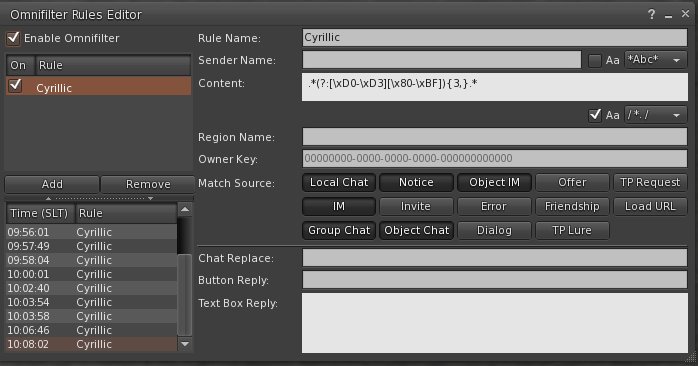Select the Cyrillic rule in rules list
Image resolution: width=698 pixels, height=366 pixels.
(98, 85)
